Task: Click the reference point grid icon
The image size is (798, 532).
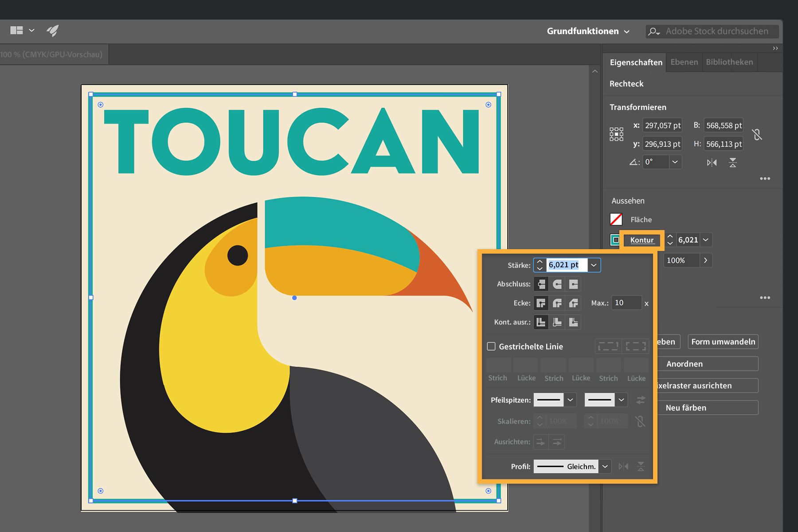Action: (x=616, y=134)
